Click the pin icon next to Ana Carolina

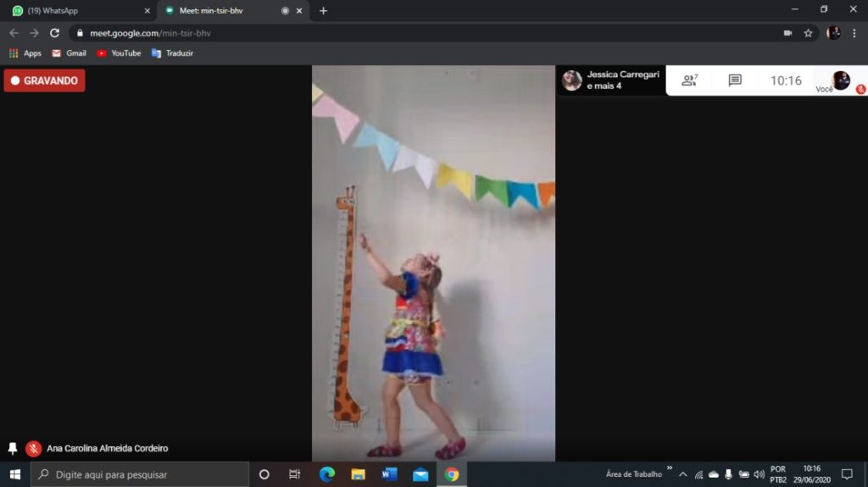(x=12, y=448)
